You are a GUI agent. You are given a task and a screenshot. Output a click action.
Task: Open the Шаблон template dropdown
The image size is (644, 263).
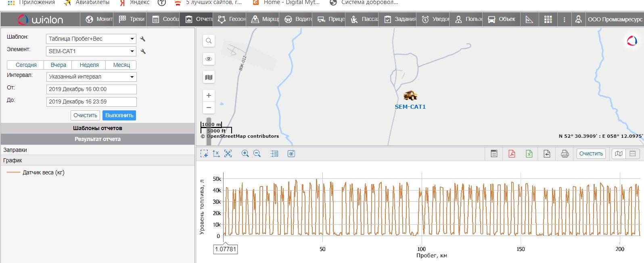(91, 39)
